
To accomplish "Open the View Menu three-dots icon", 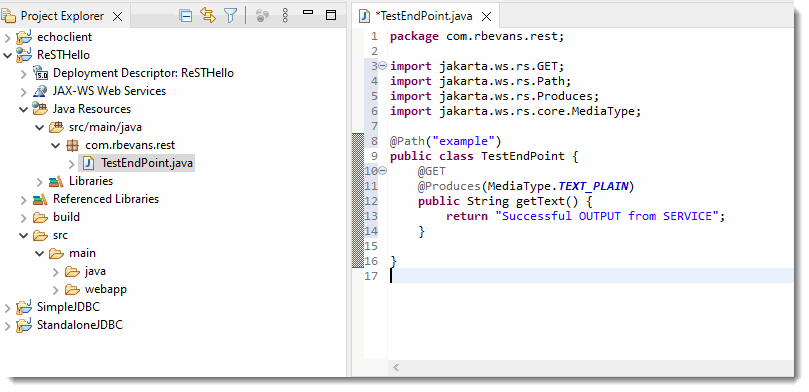I will point(285,15).
